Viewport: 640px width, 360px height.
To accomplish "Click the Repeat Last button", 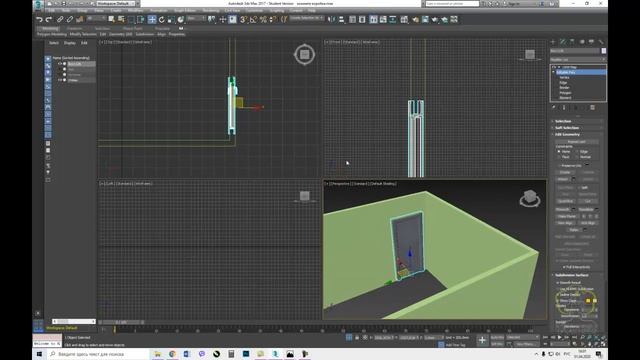I will click(x=577, y=142).
